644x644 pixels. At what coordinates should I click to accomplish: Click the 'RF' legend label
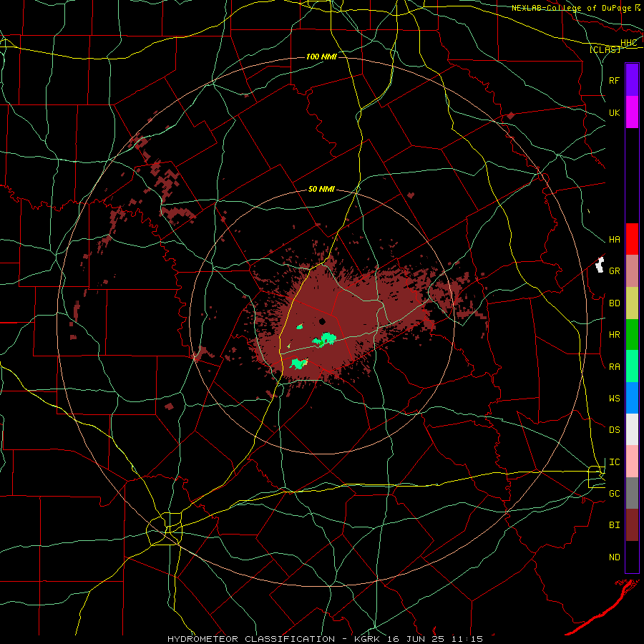tap(615, 80)
